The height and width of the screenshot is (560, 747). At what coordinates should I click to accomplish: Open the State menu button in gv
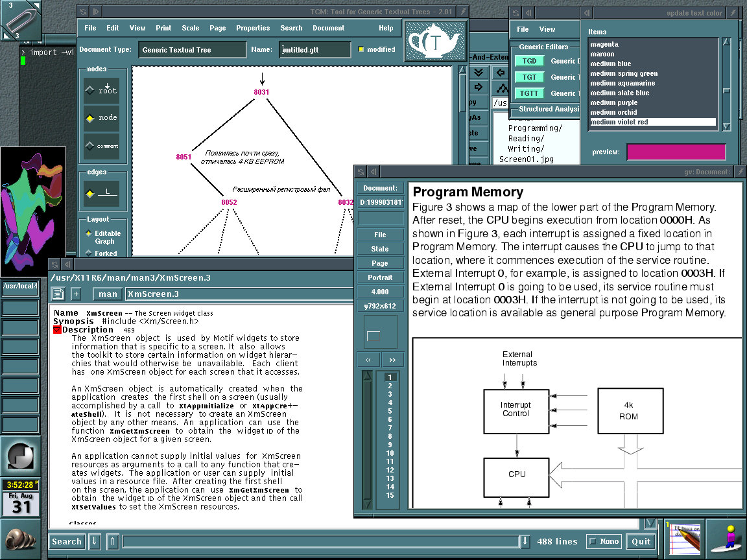tap(380, 249)
